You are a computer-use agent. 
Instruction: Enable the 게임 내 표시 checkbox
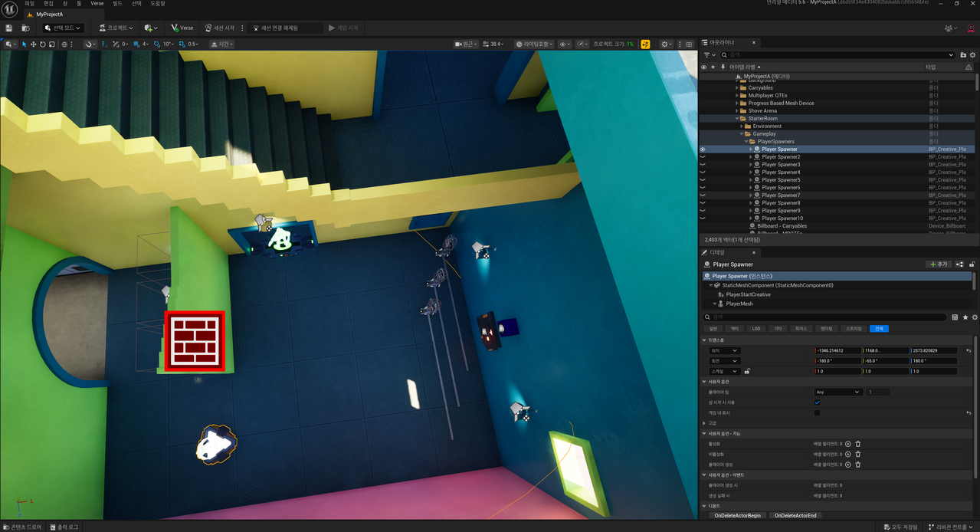pos(817,413)
